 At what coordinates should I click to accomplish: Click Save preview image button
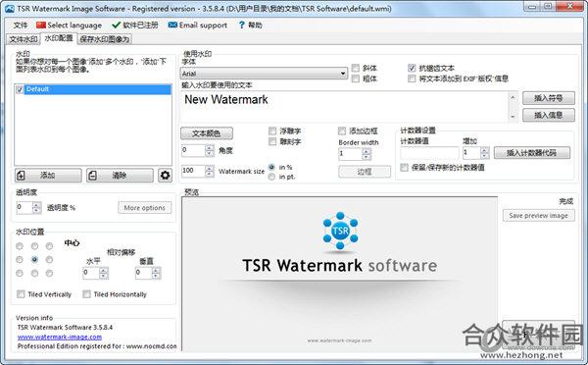pyautogui.click(x=538, y=216)
